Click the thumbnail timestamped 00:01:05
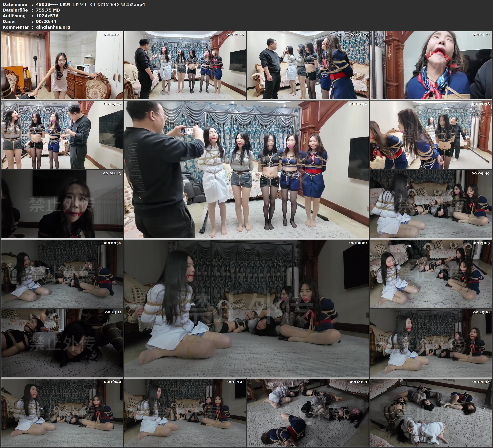Viewport: 493px width, 448px height. (x=62, y=65)
